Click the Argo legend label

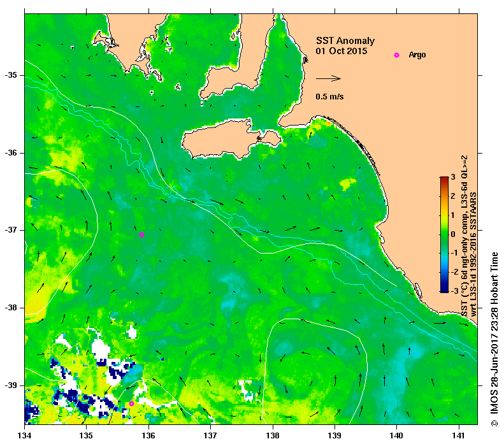(417, 55)
